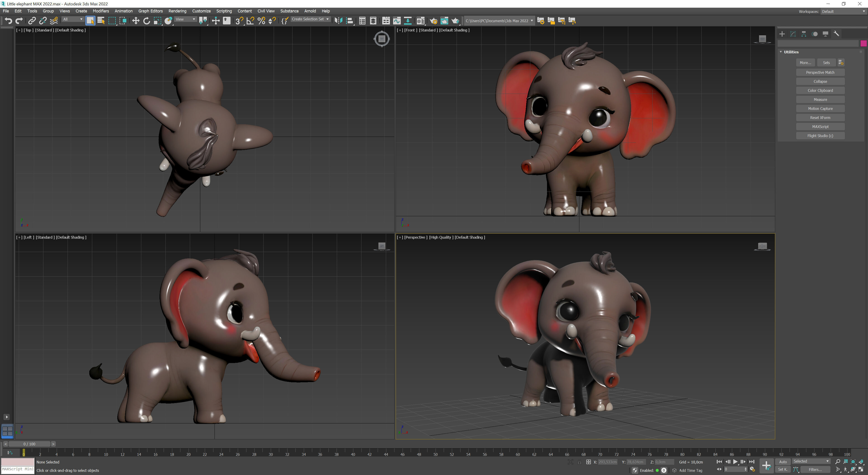This screenshot has height=475, width=868.
Task: Toggle 3D Snaps on
Action: (239, 21)
